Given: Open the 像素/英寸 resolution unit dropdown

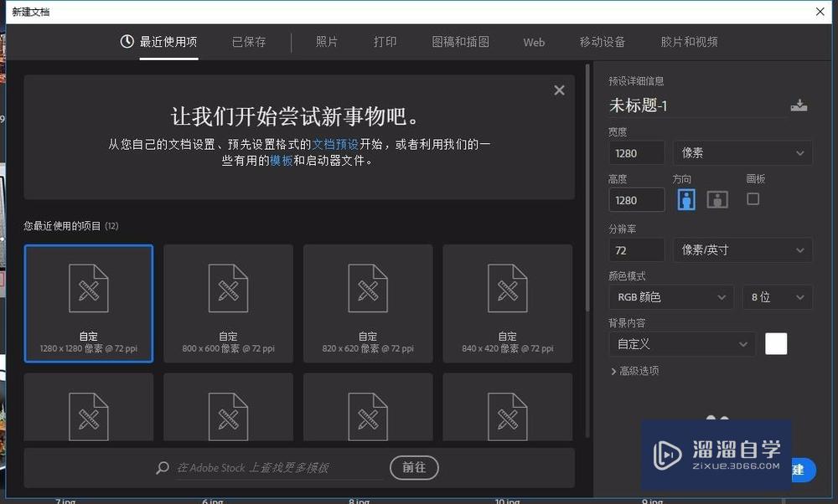Looking at the screenshot, I should pos(742,249).
